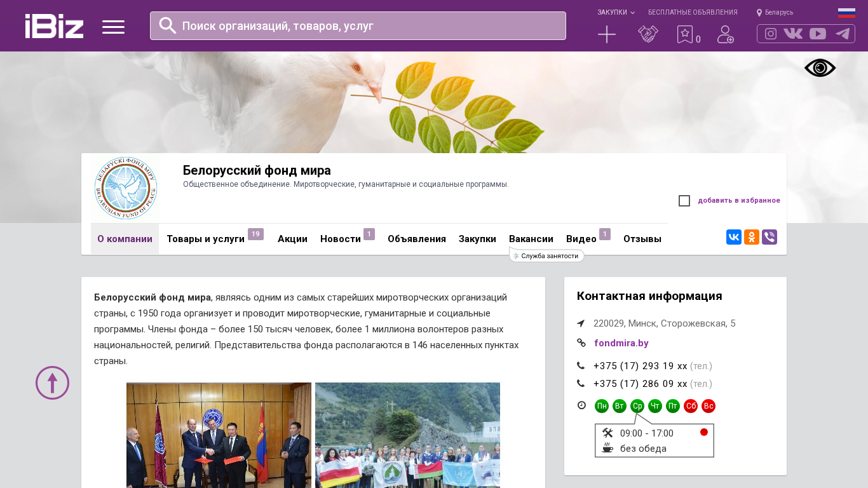The height and width of the screenshot is (488, 868).
Task: Expand the ЗАКУПКИ dropdown in header
Action: pyautogui.click(x=616, y=12)
